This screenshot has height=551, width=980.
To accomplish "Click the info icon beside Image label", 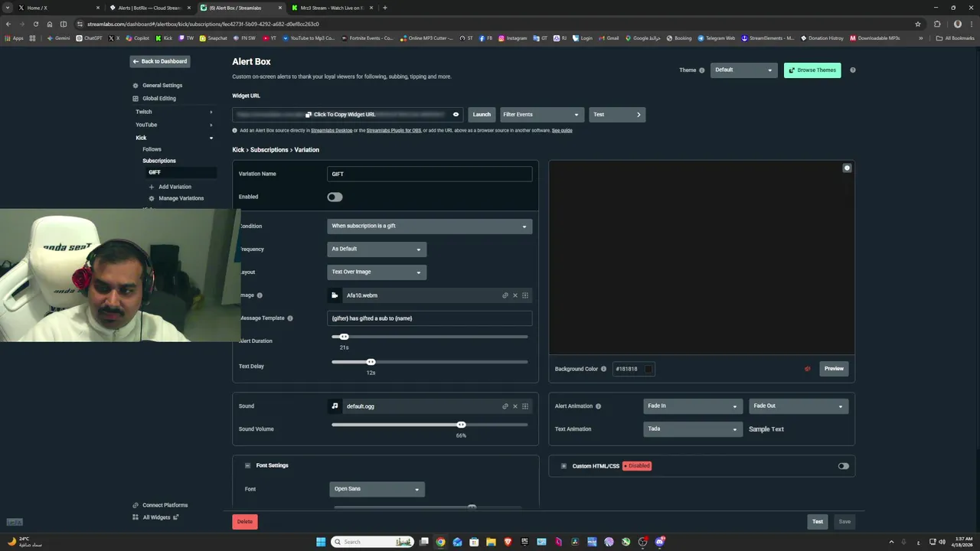I will point(260,295).
